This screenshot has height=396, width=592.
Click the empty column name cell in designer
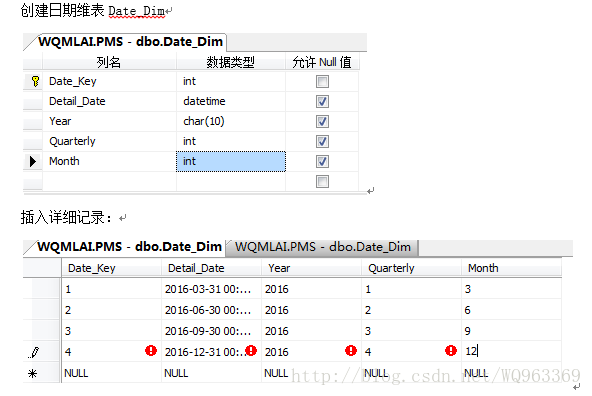pos(109,181)
